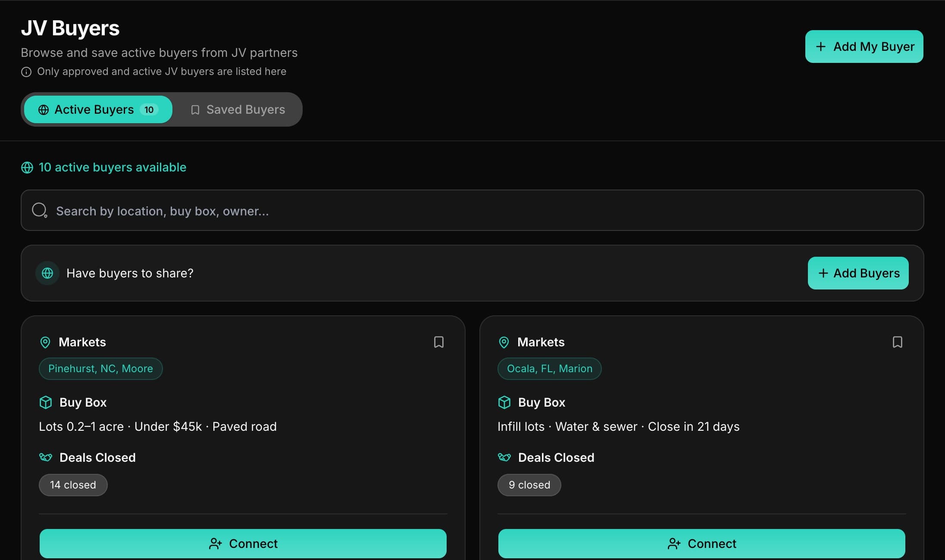Focus the search by location field

[472, 210]
